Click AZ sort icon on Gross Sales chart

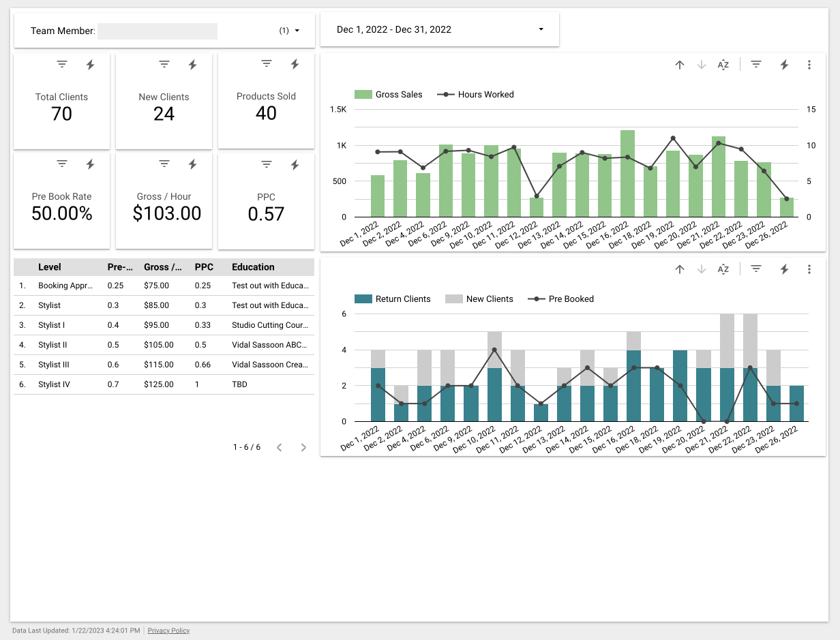pyautogui.click(x=723, y=65)
